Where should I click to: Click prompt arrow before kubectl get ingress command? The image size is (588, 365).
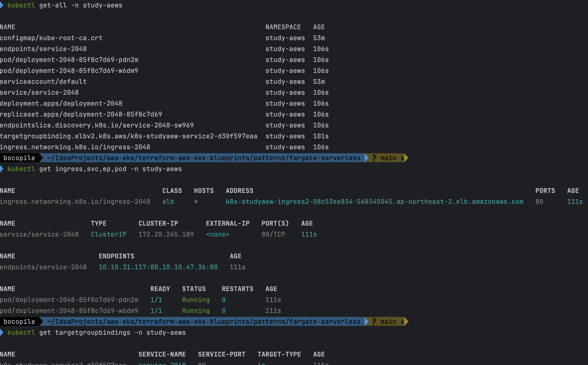[x=2, y=169]
